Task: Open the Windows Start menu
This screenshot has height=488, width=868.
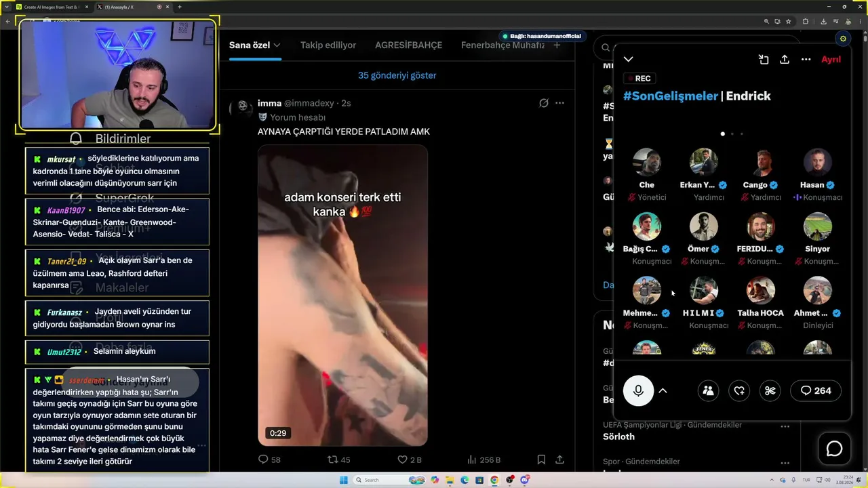Action: click(x=344, y=480)
